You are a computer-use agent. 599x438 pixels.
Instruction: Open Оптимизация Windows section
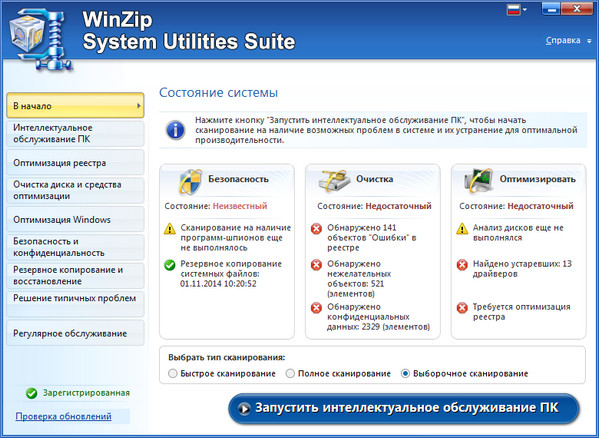coord(75,220)
